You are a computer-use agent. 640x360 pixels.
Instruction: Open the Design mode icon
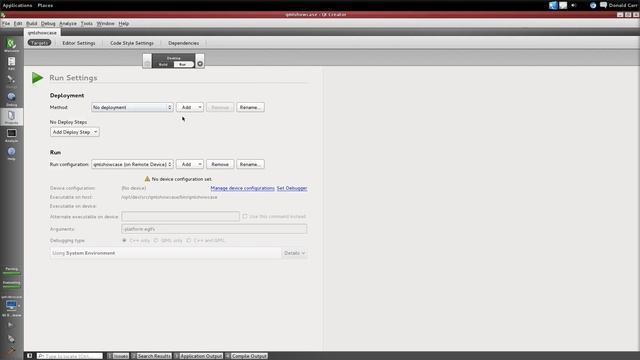[11, 80]
